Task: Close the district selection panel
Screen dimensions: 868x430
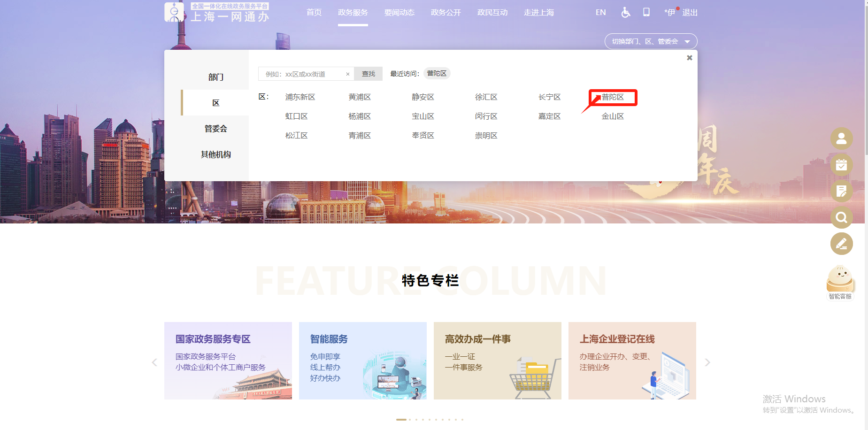Action: click(x=689, y=58)
